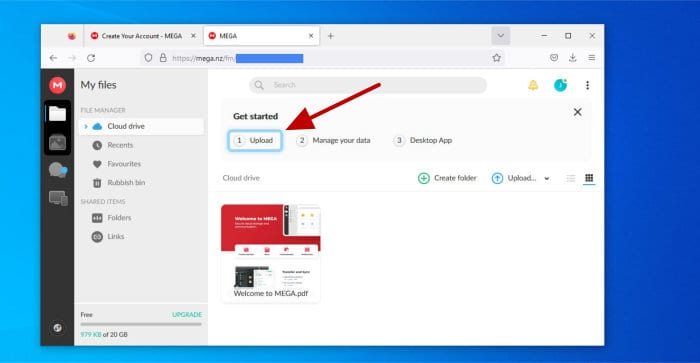Dismiss the Get started panel

(x=577, y=112)
